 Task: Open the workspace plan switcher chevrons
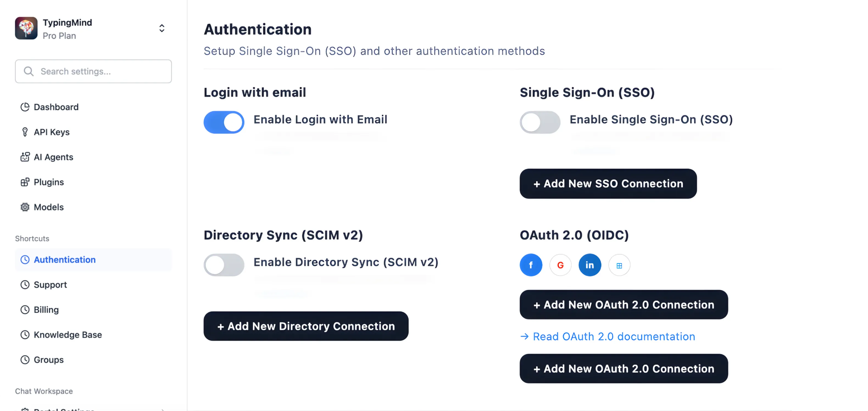(x=162, y=28)
